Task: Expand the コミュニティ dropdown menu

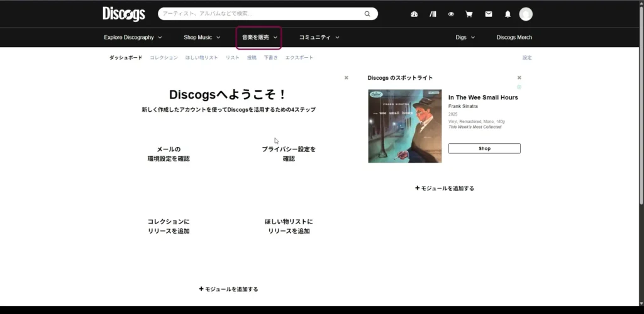Action: tap(319, 38)
